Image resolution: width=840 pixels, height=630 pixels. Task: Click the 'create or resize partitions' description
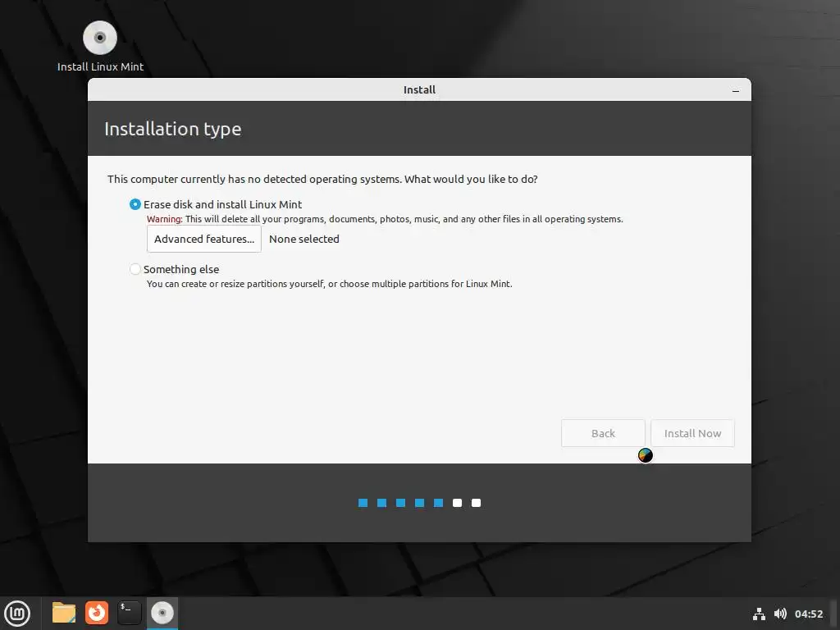[330, 284]
